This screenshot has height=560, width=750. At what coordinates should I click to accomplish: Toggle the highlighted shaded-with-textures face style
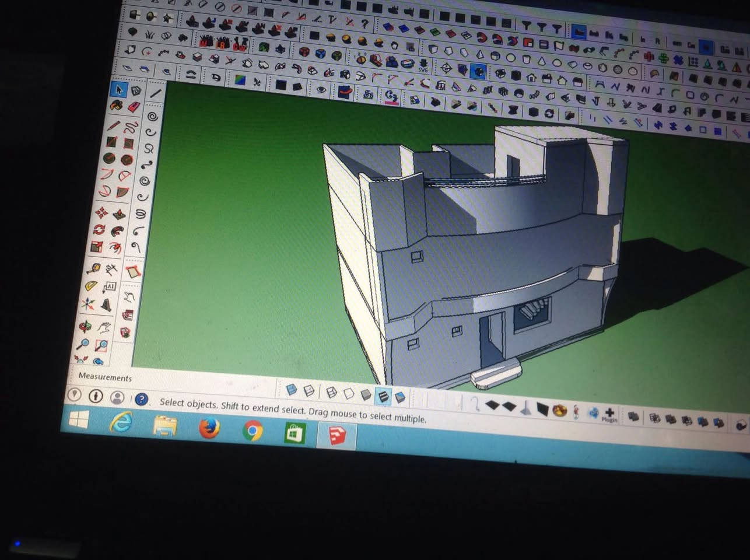383,397
